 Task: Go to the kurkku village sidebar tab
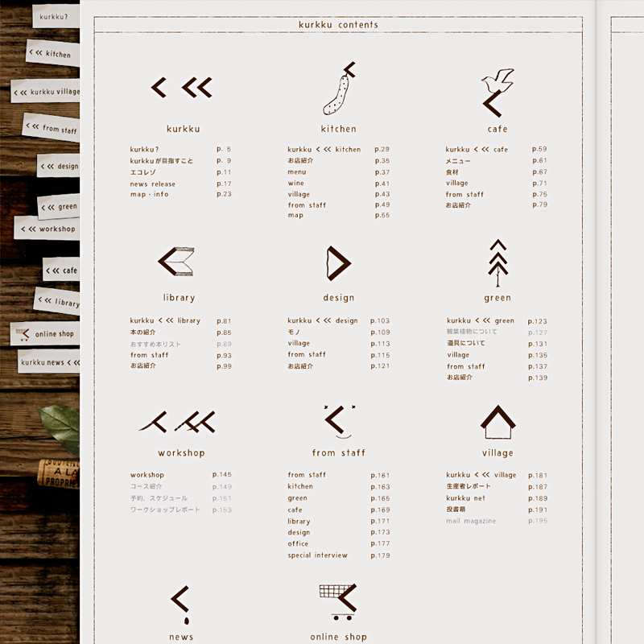click(x=46, y=92)
